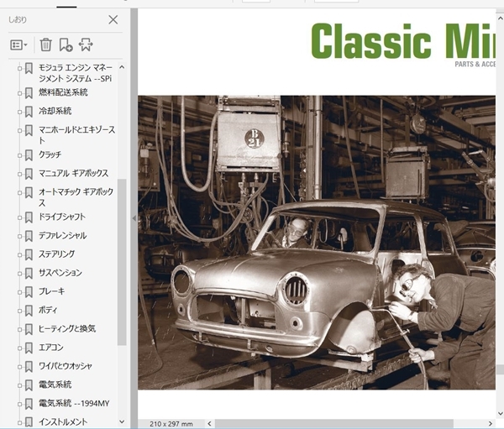Open bookmark モジュラ エンジン マネージメント システム --SPi

point(76,73)
